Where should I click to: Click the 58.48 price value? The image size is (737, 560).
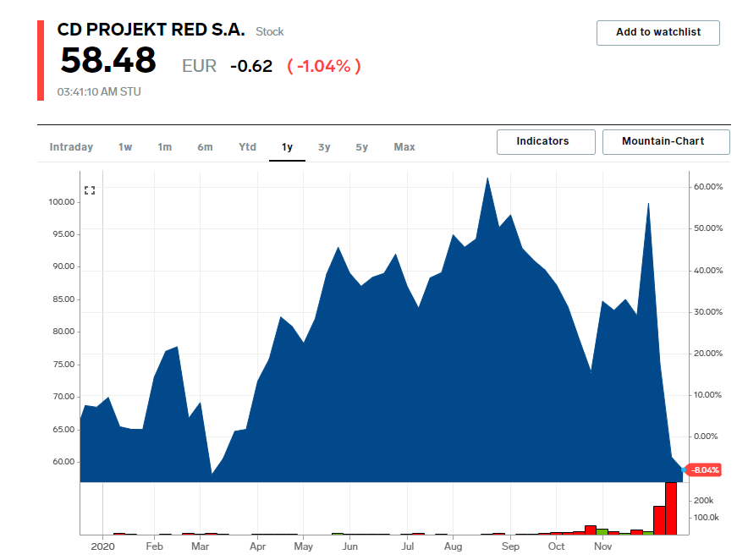point(108,60)
